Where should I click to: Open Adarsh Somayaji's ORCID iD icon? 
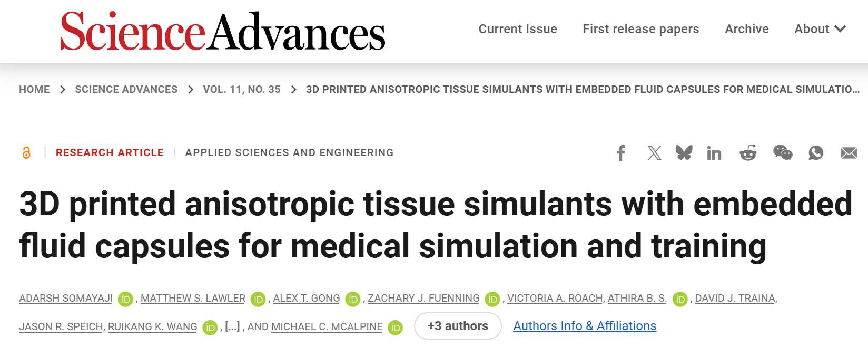tap(125, 299)
